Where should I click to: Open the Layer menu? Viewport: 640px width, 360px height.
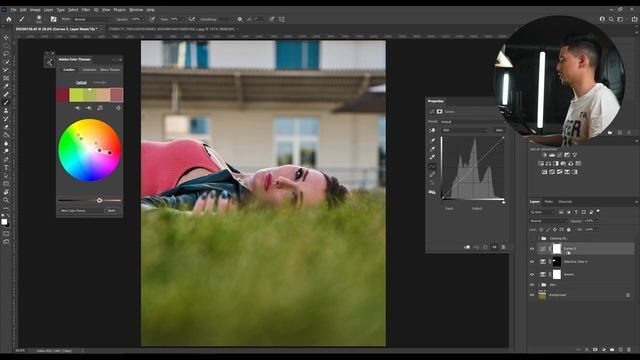tap(49, 9)
